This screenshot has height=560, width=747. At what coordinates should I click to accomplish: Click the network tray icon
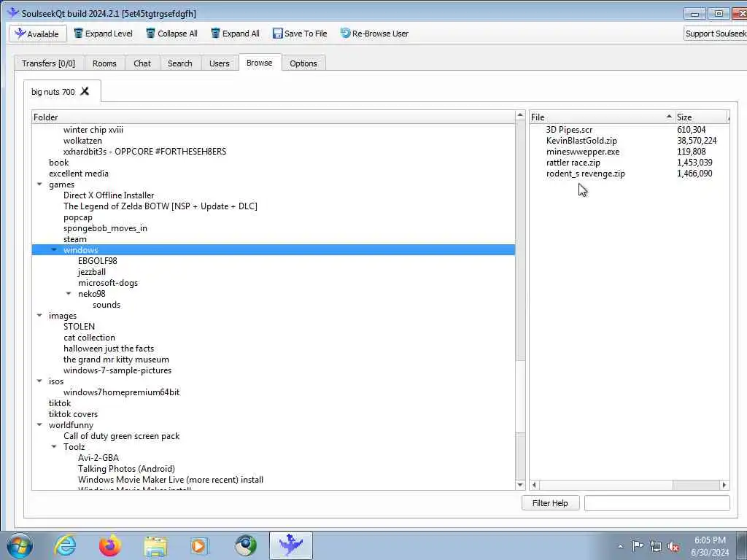[656, 546]
